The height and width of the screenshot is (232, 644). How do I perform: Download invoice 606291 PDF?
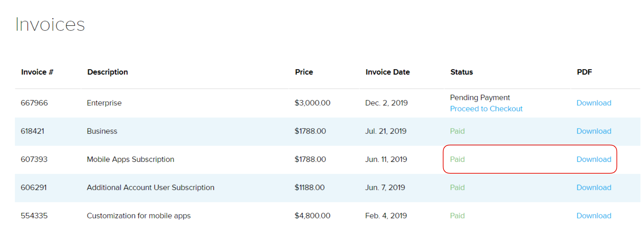coord(594,188)
